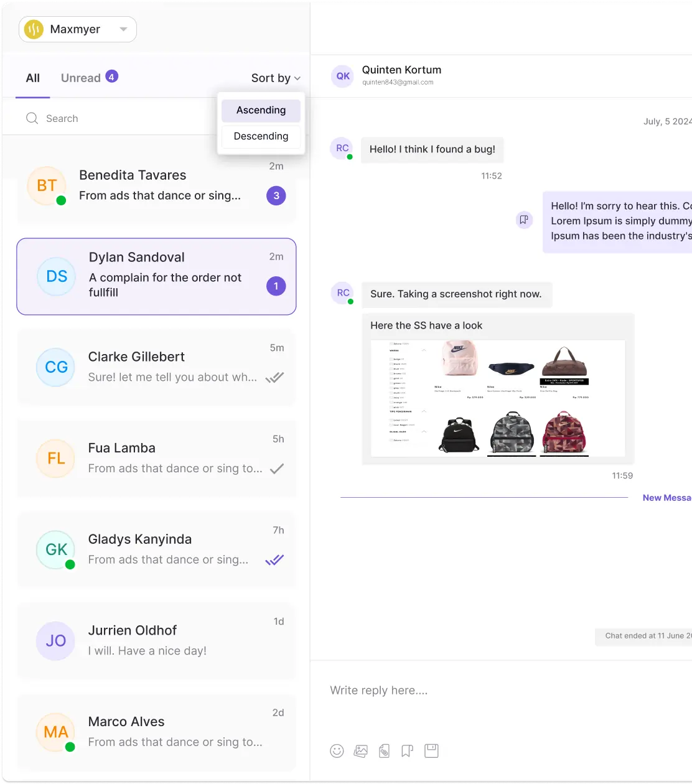Click the search magnifier in the conversation list
This screenshot has width=692, height=784.
(32, 118)
